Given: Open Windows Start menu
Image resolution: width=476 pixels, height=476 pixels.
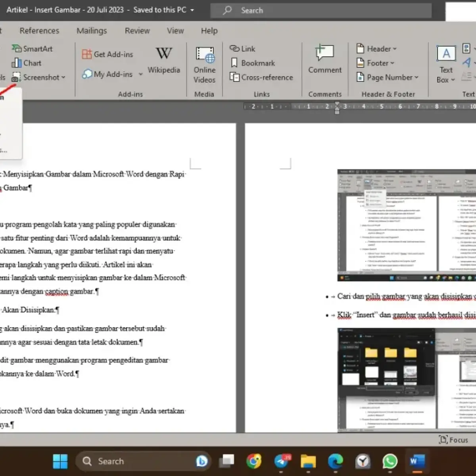Looking at the screenshot, I should [x=60, y=461].
